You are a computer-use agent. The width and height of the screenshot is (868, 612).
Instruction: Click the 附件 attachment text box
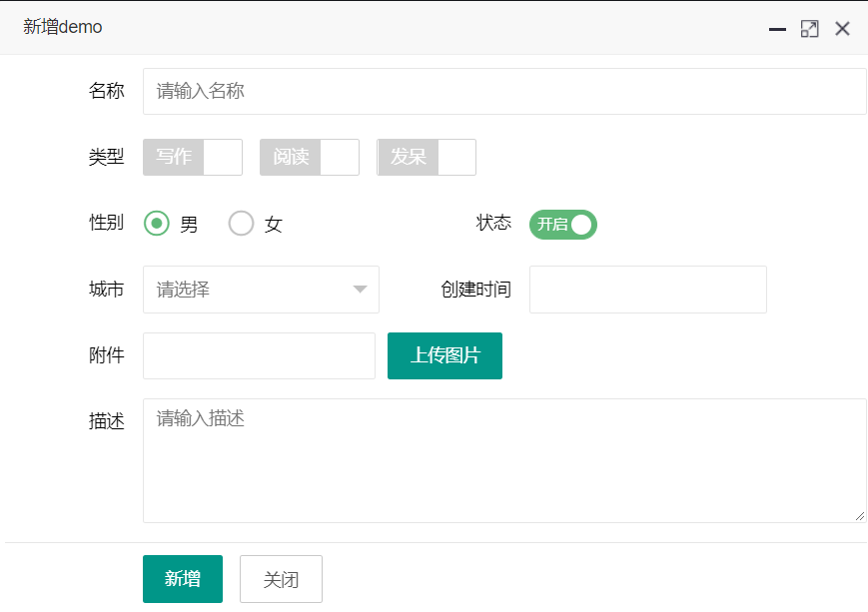click(259, 356)
